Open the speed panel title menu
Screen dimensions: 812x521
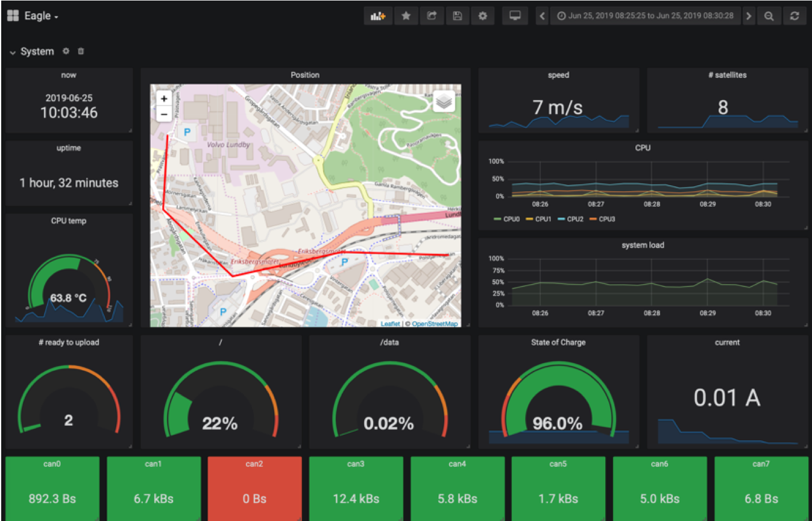558,75
